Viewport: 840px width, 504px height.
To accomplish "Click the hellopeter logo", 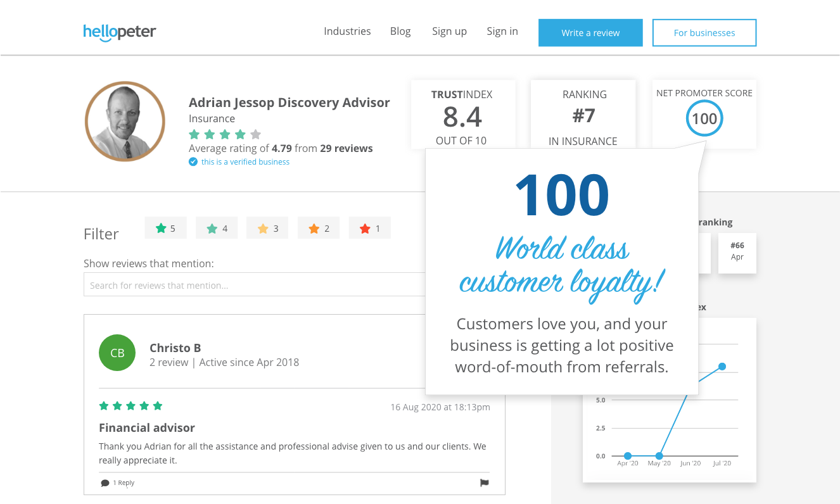I will click(119, 32).
